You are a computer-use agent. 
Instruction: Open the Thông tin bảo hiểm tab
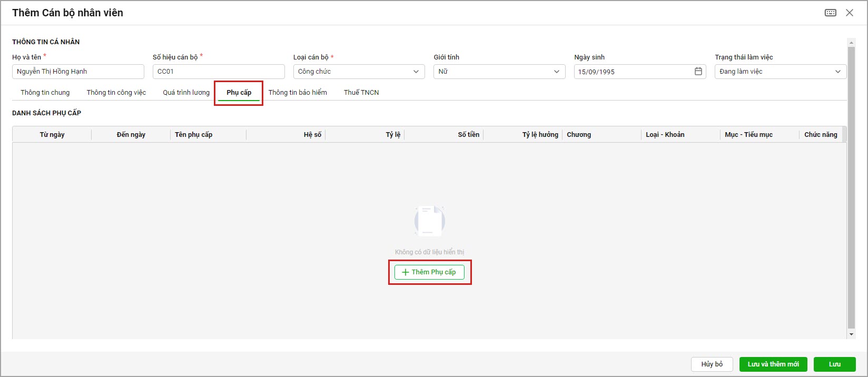(x=298, y=92)
